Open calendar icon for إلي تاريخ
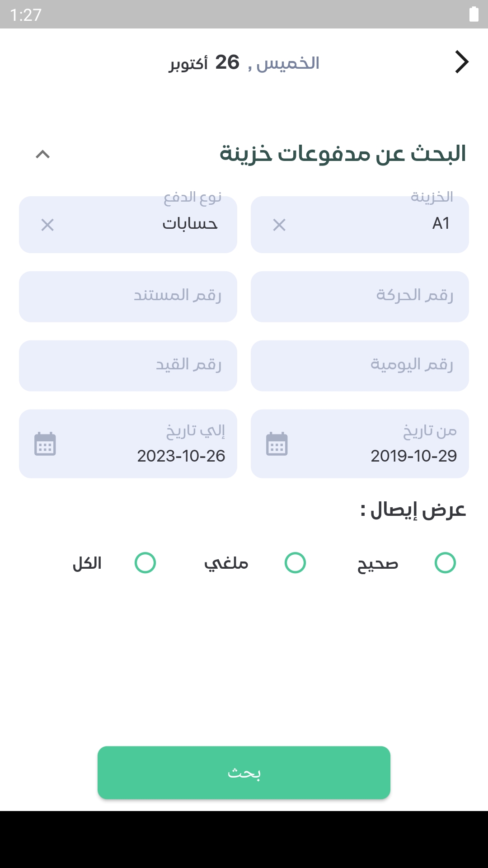Viewport: 488px width, 868px height. coord(45,444)
